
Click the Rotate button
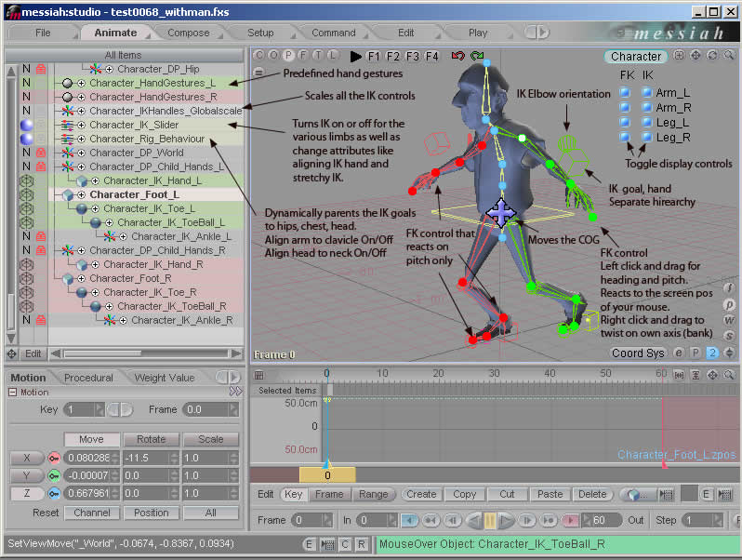[x=151, y=439]
